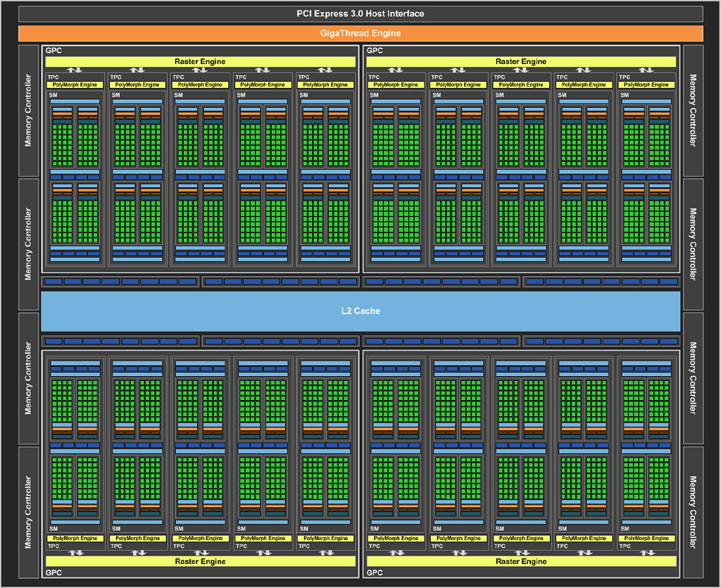
Task: Select the bottommost Memory Controller on right edge
Action: 693,512
